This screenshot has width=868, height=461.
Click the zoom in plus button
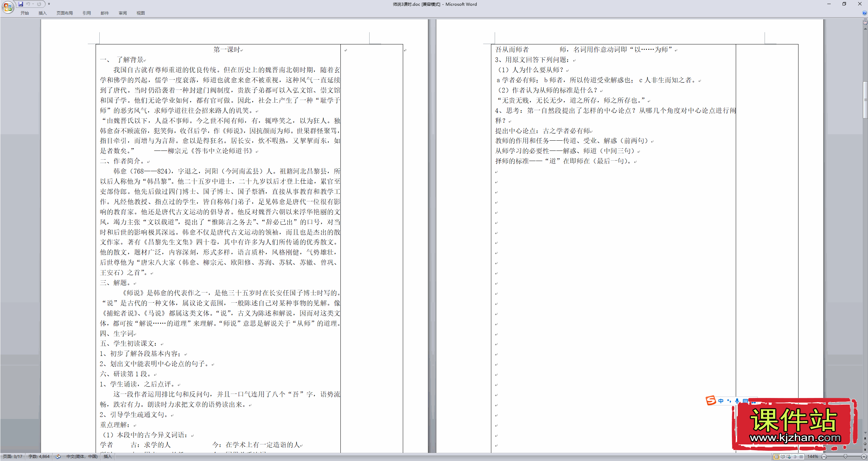click(x=864, y=457)
